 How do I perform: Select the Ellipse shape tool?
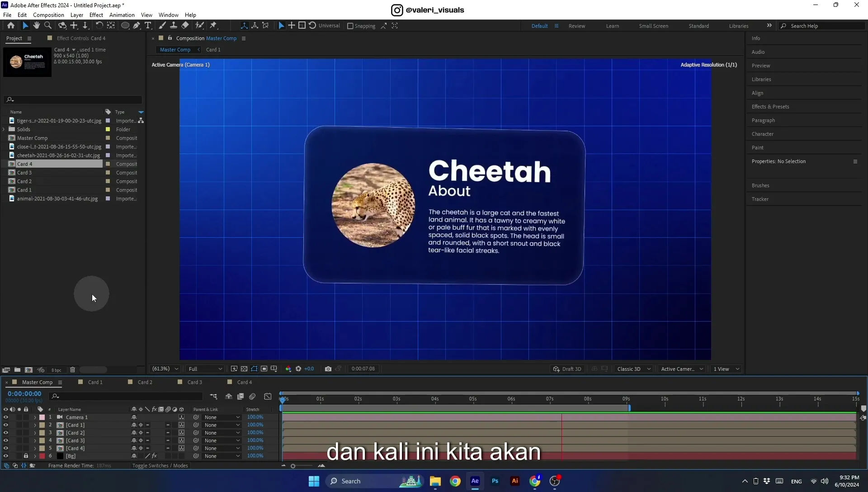[x=125, y=26]
